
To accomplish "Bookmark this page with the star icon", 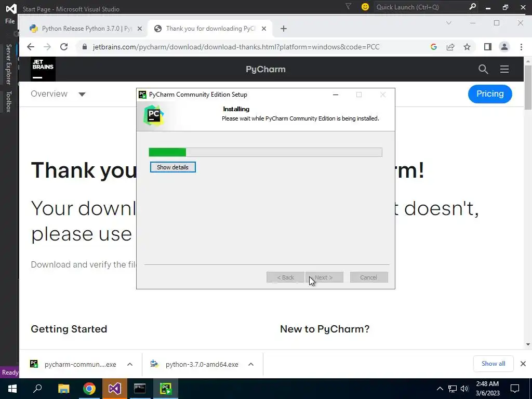I will click(467, 47).
